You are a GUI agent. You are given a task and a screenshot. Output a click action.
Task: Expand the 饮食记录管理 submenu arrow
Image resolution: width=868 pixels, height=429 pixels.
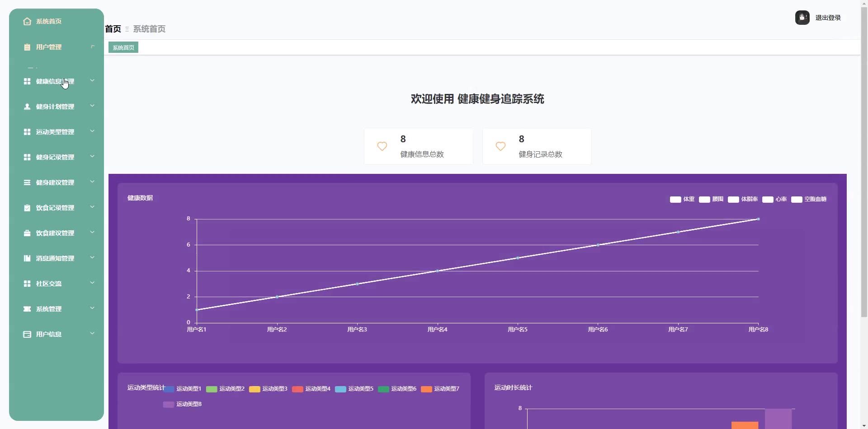(92, 207)
